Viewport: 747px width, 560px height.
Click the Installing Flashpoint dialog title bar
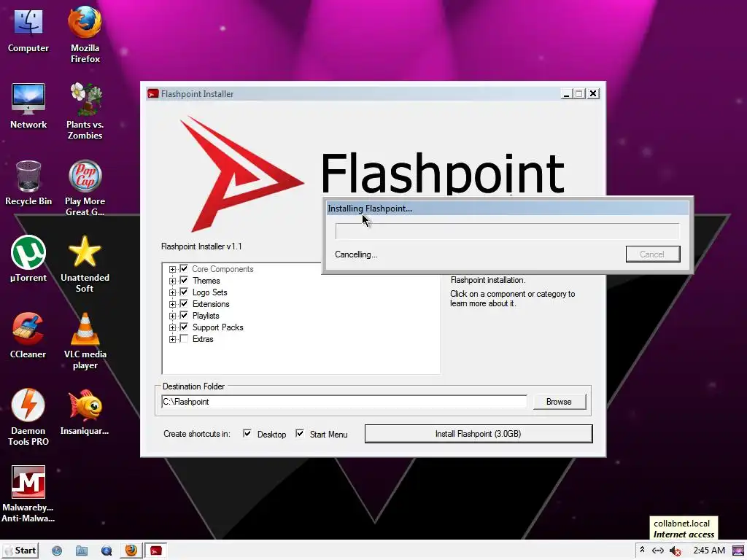coord(508,208)
